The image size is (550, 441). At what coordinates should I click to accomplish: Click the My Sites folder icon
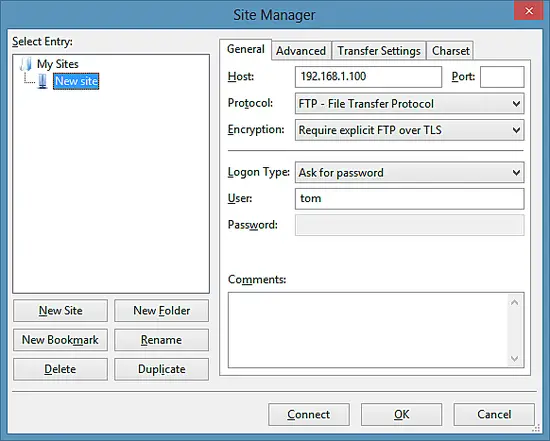click(26, 64)
